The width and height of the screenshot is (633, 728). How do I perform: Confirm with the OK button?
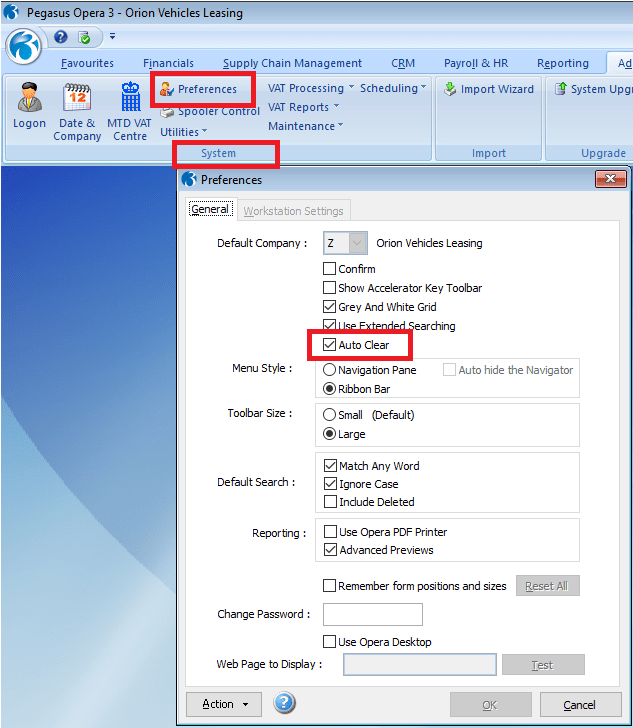point(490,705)
